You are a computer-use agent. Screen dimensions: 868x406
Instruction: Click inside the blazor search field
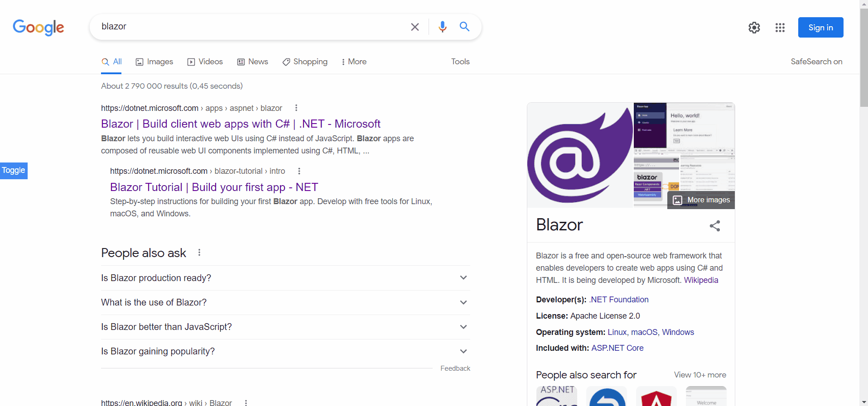pos(249,27)
